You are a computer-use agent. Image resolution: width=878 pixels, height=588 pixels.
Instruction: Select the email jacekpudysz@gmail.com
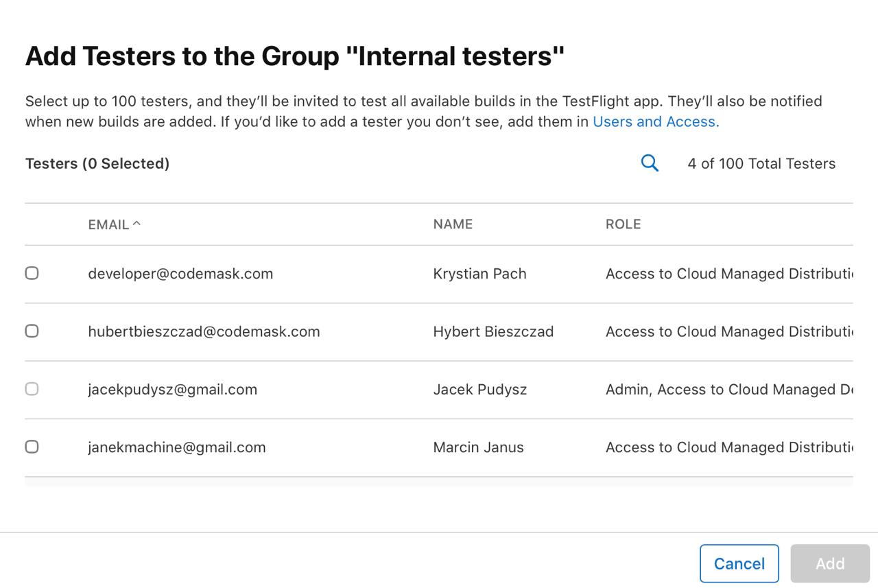(x=172, y=390)
